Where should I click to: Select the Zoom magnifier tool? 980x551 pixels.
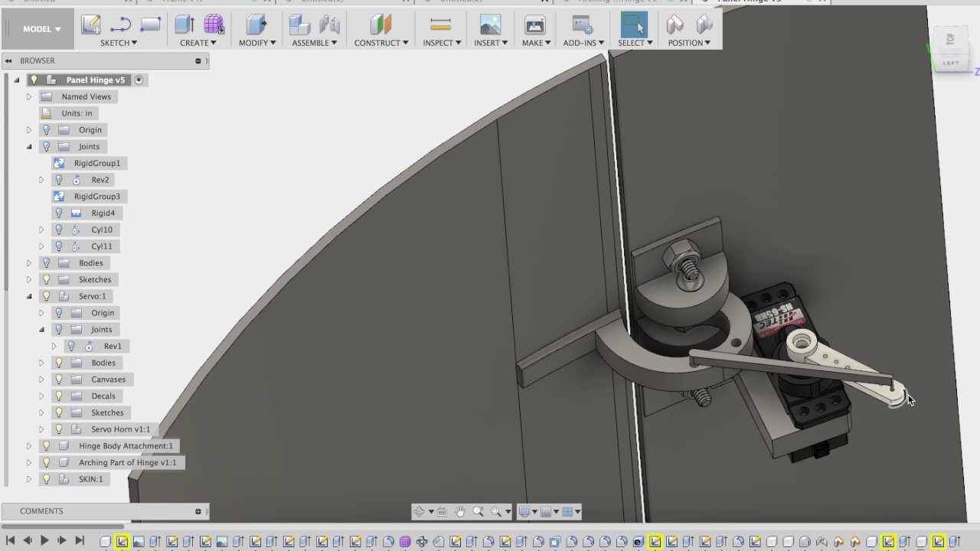[x=479, y=511]
